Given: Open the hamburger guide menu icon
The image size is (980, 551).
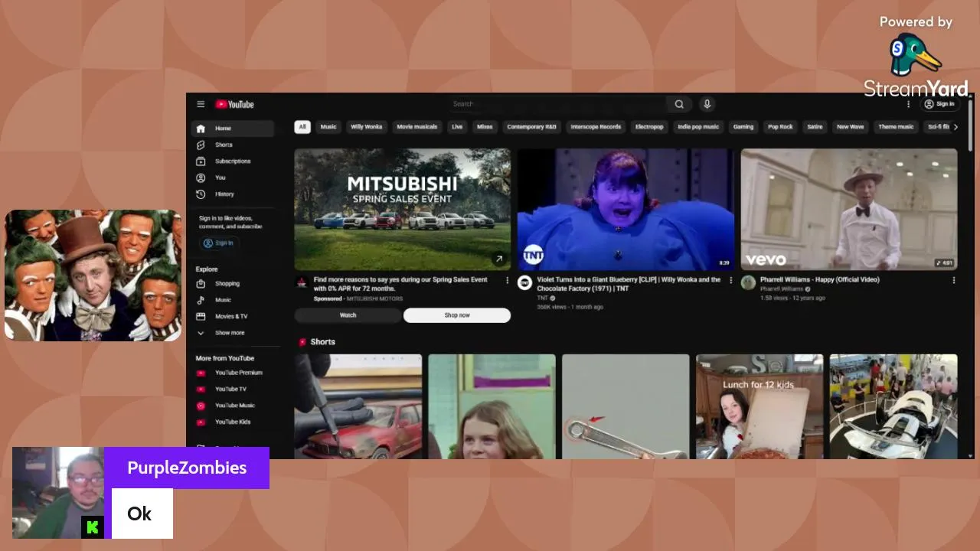Looking at the screenshot, I should point(201,104).
